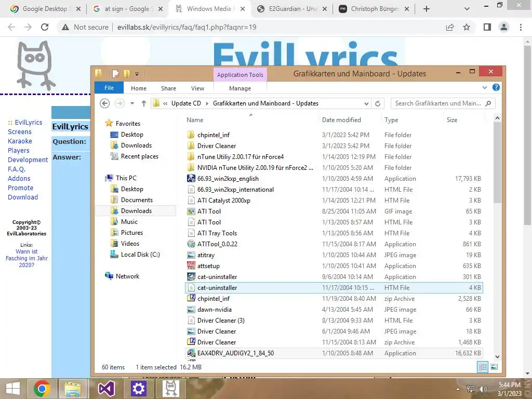Click the Explorer Forward navigation arrow
The image size is (532, 399).
pyautogui.click(x=119, y=103)
